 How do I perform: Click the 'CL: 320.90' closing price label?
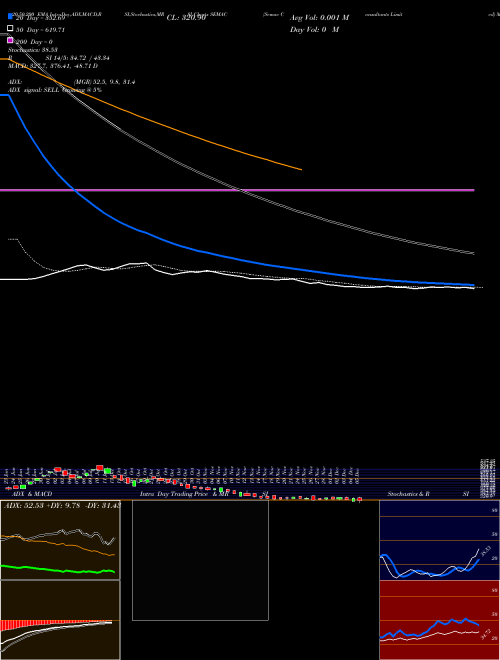pyautogui.click(x=186, y=18)
